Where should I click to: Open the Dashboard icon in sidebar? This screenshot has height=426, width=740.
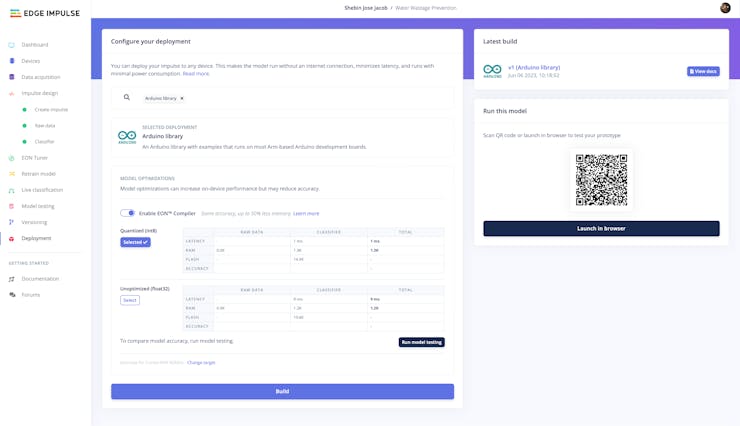pos(11,45)
